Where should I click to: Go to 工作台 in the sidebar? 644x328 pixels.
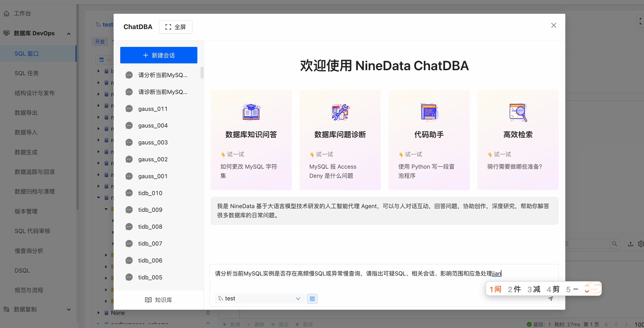[22, 13]
